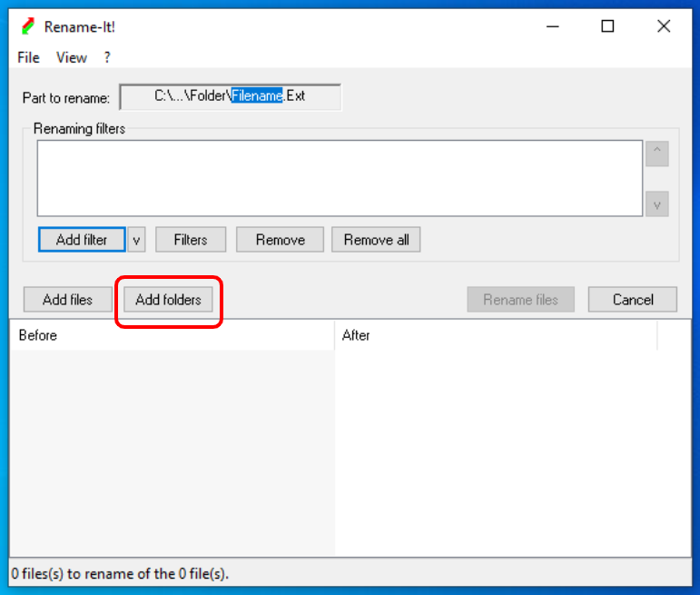Click the Remove all button
The width and height of the screenshot is (700, 595).
(x=376, y=240)
